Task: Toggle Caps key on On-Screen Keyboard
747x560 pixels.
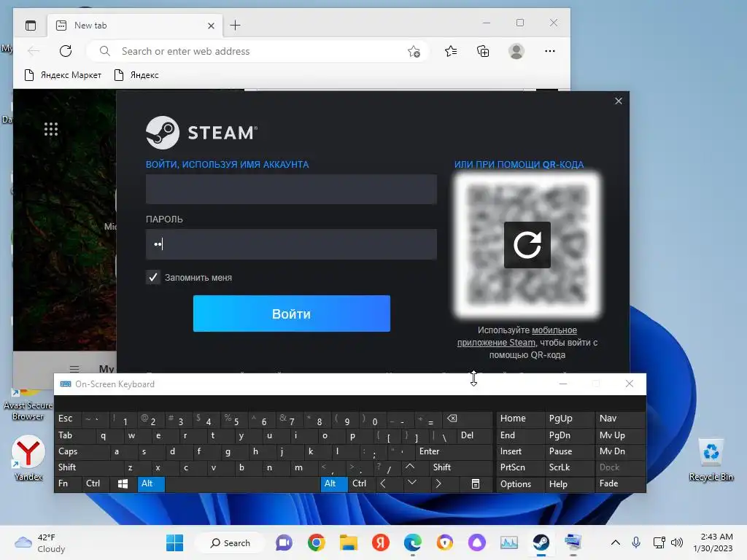Action: [82, 451]
